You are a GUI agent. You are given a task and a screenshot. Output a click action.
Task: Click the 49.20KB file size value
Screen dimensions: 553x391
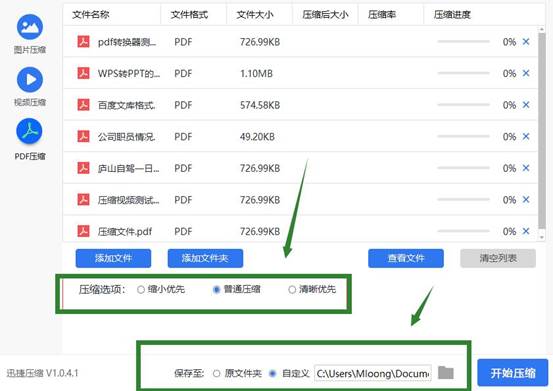(257, 137)
